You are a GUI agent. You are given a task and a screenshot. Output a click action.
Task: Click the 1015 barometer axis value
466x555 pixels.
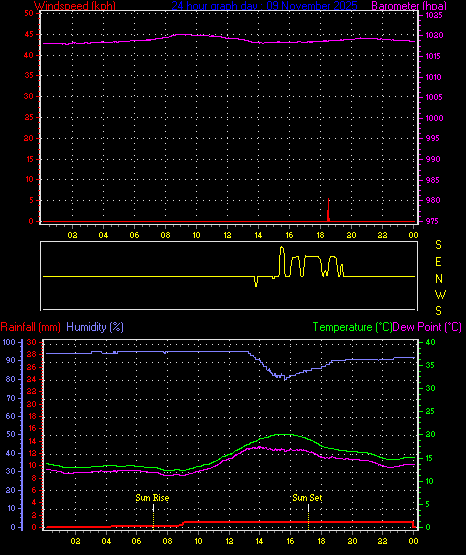(x=433, y=56)
